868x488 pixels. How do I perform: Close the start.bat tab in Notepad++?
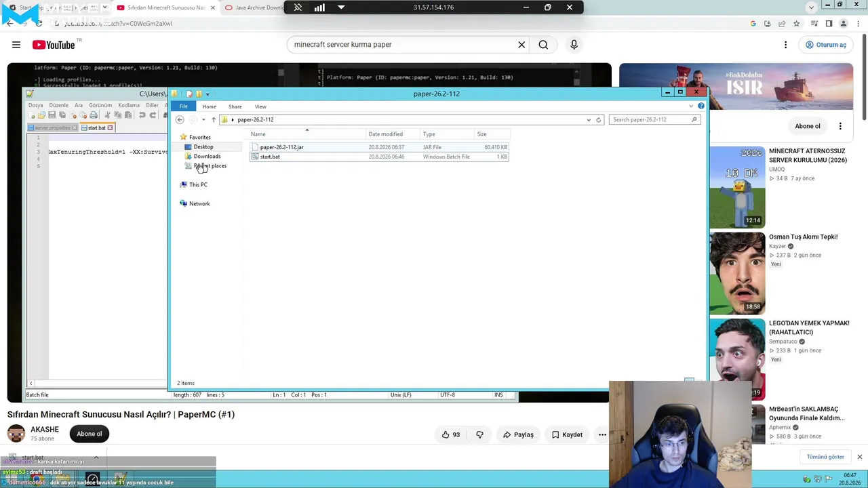(110, 128)
